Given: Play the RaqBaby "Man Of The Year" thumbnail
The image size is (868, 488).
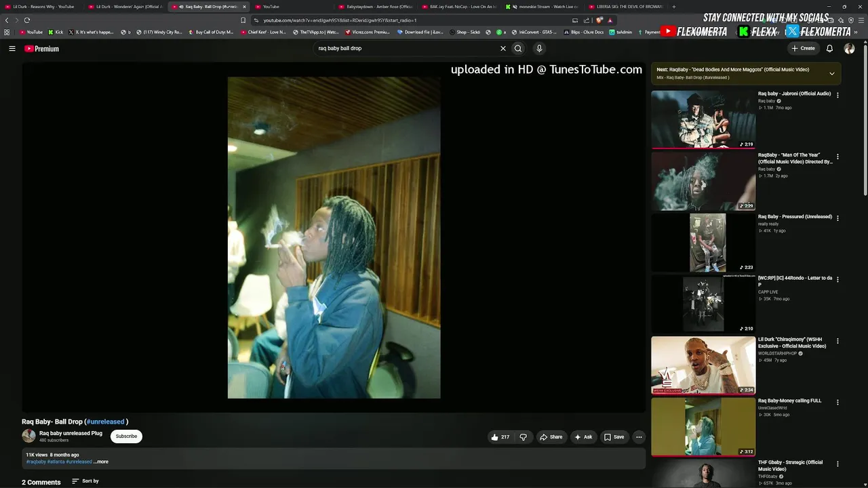Looking at the screenshot, I should [x=703, y=181].
